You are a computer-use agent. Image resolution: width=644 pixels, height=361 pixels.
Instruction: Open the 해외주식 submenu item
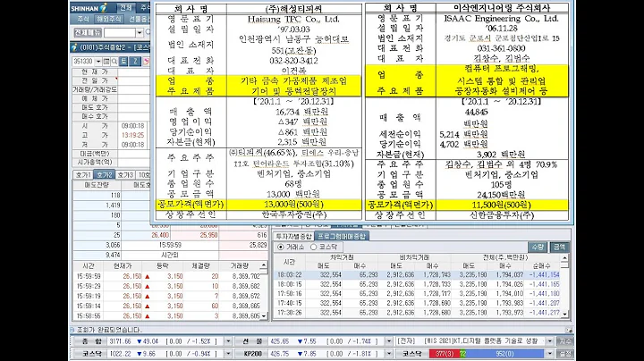click(x=109, y=19)
